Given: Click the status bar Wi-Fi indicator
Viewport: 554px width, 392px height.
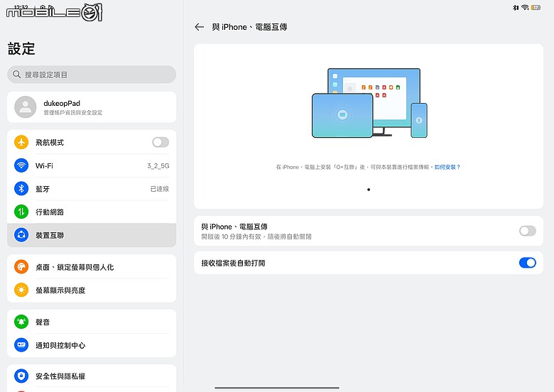Looking at the screenshot, I should [x=525, y=7].
